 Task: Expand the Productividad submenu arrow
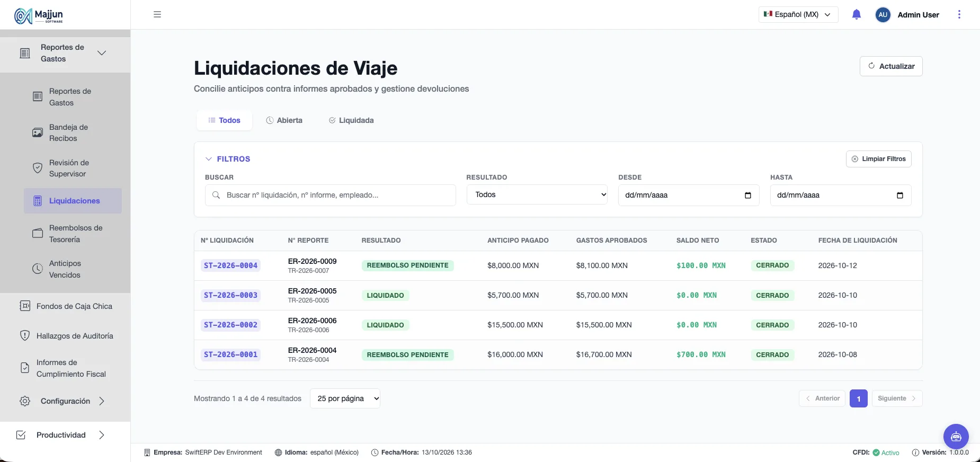(x=102, y=435)
